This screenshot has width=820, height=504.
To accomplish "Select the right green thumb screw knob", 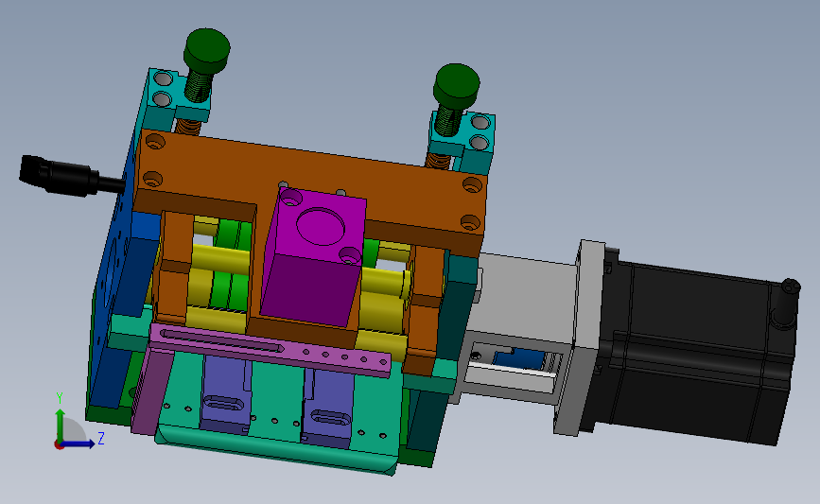I will [456, 85].
